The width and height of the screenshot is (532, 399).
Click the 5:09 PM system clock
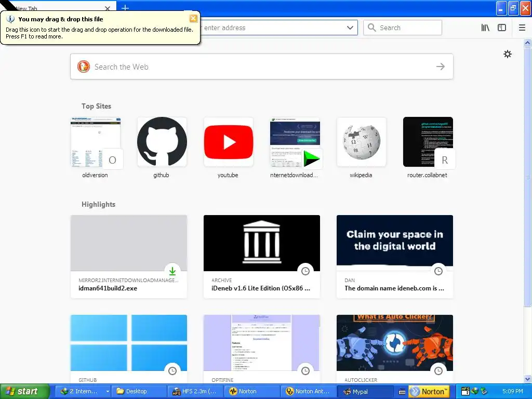(x=513, y=391)
